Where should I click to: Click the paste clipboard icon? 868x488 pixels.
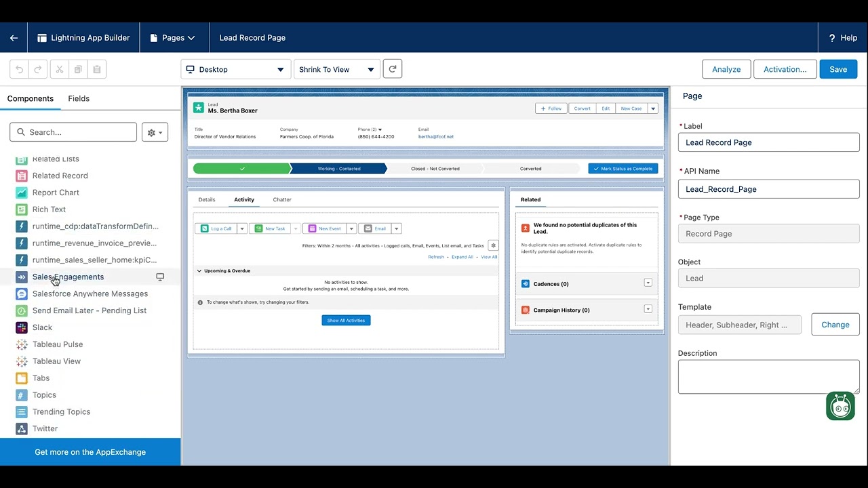[x=97, y=69]
